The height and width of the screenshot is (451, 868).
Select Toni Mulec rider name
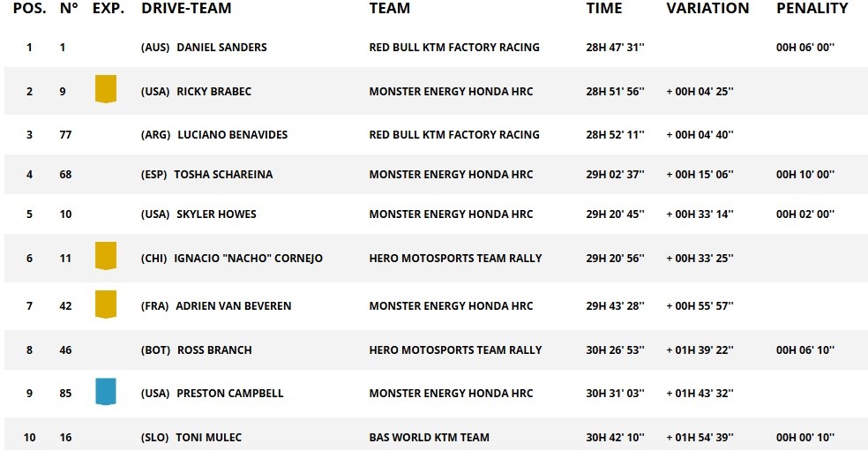pyautogui.click(x=209, y=438)
